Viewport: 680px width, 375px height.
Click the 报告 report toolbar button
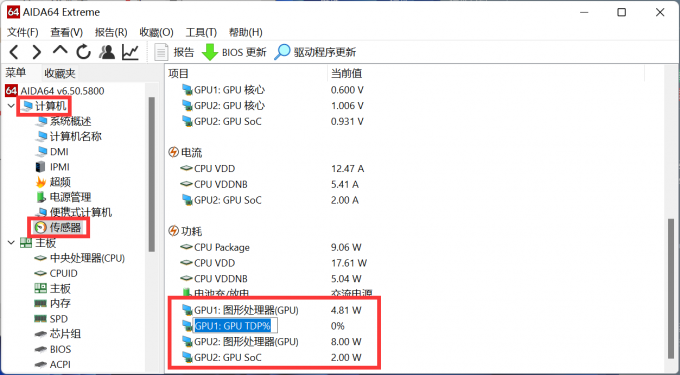coord(174,52)
